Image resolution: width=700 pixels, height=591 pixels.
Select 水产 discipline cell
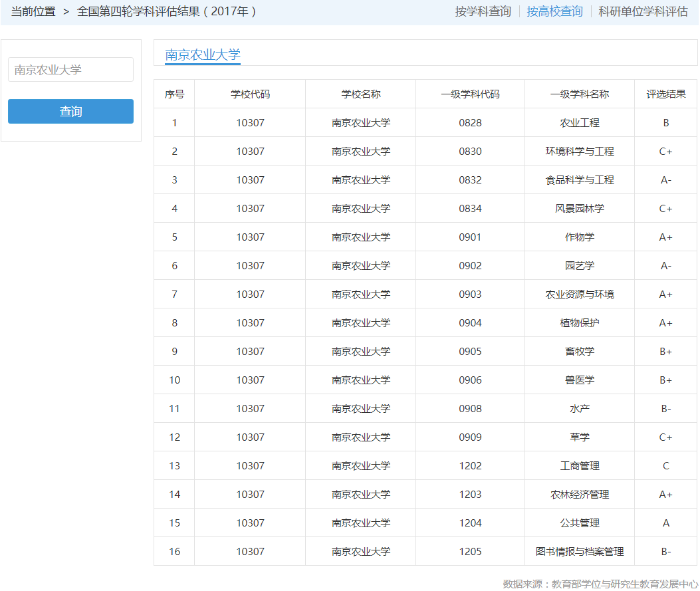(580, 408)
